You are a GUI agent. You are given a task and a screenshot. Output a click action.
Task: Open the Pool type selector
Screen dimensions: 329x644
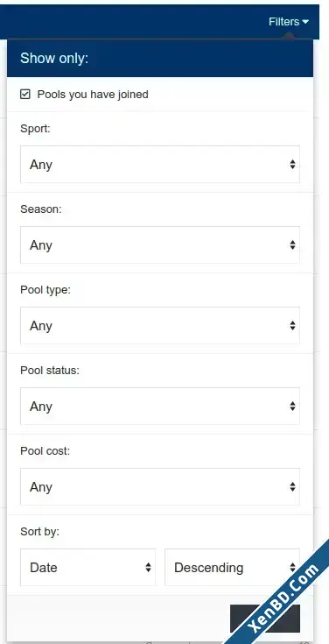[x=160, y=325]
